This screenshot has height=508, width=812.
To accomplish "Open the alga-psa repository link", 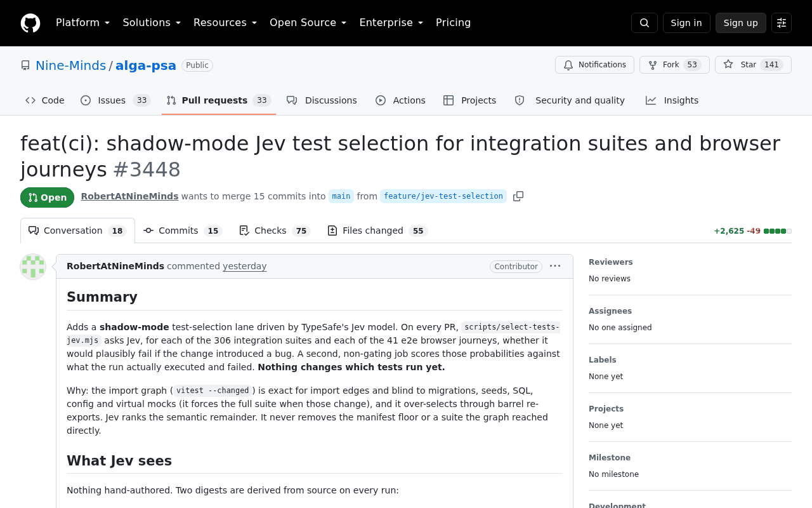I will pyautogui.click(x=146, y=65).
